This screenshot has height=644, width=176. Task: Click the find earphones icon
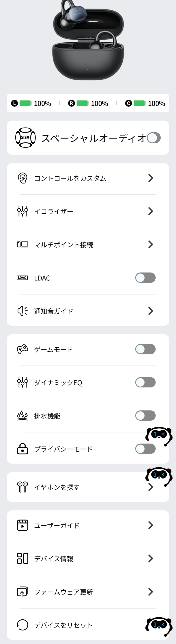coord(22,487)
